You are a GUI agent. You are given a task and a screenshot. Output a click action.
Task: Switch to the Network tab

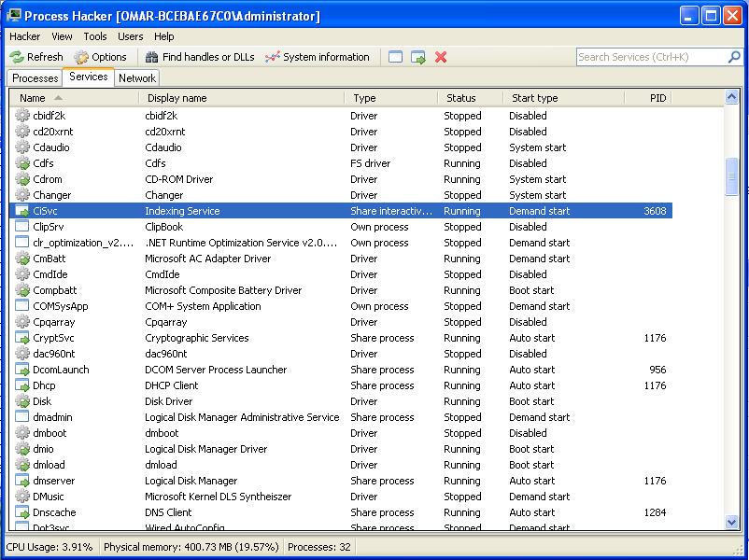137,78
